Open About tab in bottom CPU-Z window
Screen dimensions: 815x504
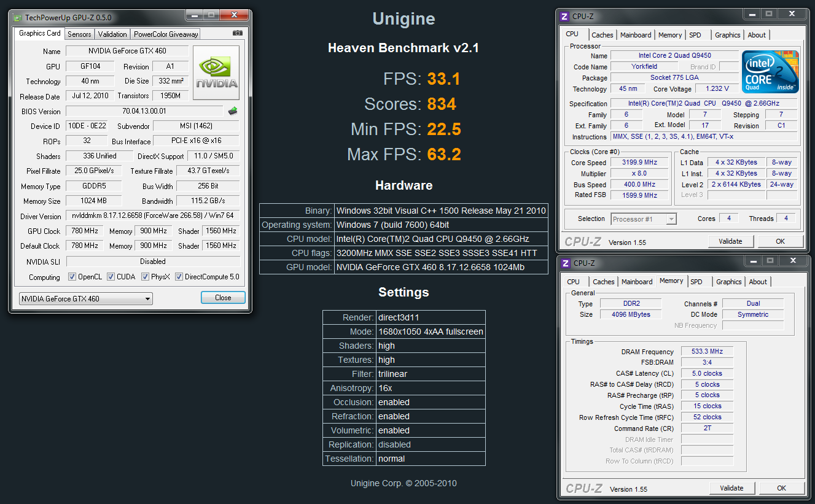tap(758, 282)
